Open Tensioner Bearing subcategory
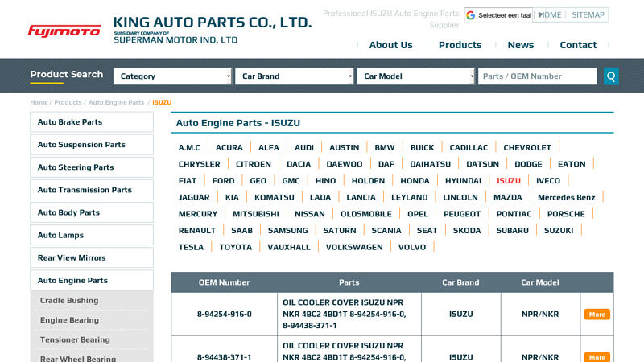 click(75, 339)
